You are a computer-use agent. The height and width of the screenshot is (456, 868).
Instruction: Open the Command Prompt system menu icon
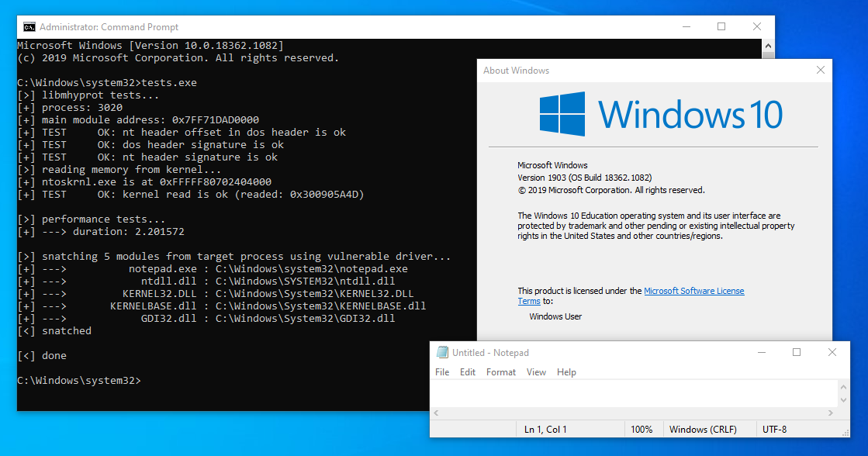tap(29, 27)
